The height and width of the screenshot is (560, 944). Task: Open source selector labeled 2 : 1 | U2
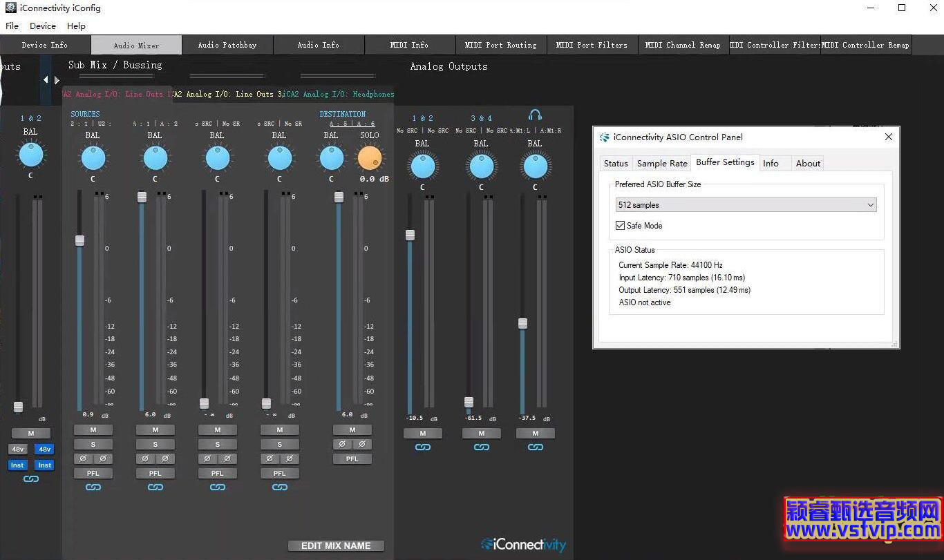coord(91,124)
